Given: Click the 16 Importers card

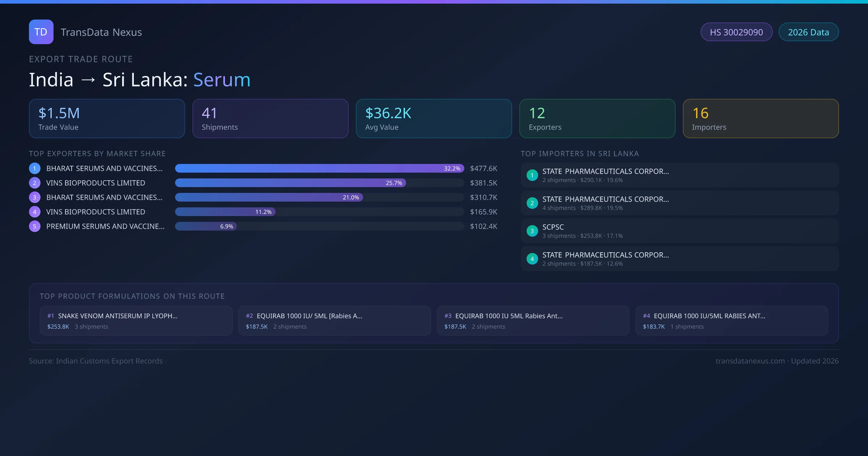Looking at the screenshot, I should (x=761, y=118).
